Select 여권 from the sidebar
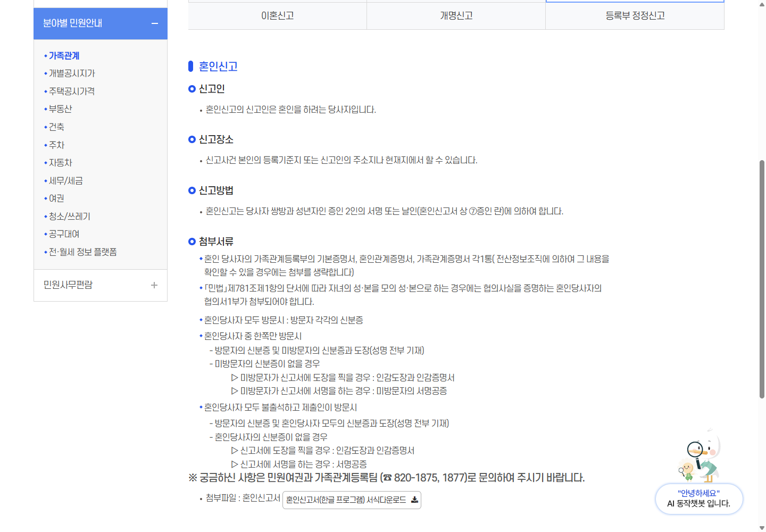Viewport: 766px width, 532px height. [x=56, y=198]
